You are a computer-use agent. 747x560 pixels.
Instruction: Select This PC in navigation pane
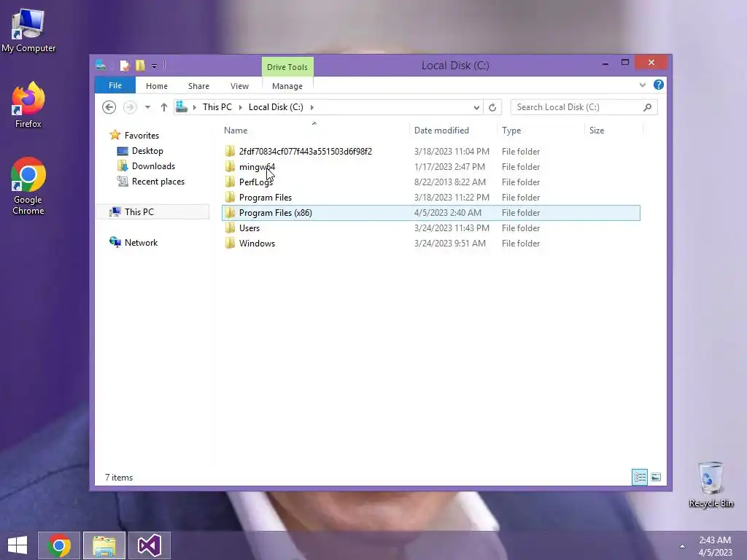pos(152,212)
